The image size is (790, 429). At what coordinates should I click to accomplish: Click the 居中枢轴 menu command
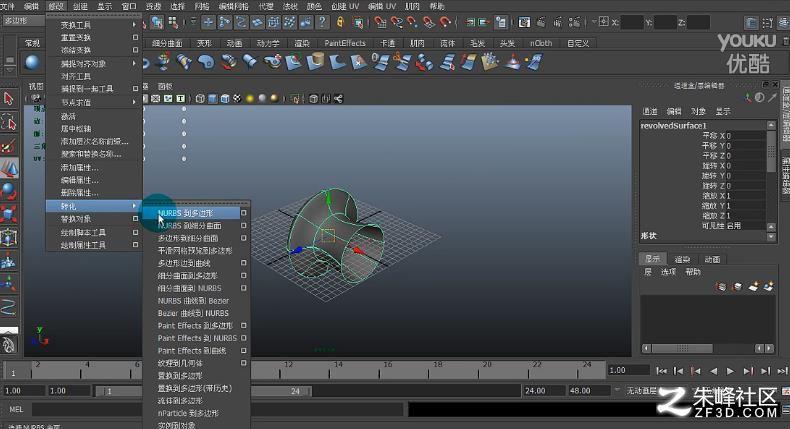(x=76, y=128)
